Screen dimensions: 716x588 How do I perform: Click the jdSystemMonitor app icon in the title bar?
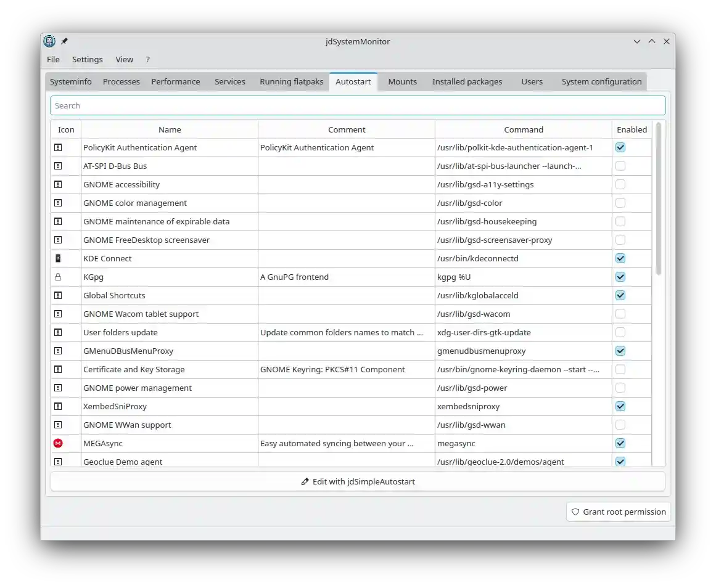pyautogui.click(x=49, y=41)
